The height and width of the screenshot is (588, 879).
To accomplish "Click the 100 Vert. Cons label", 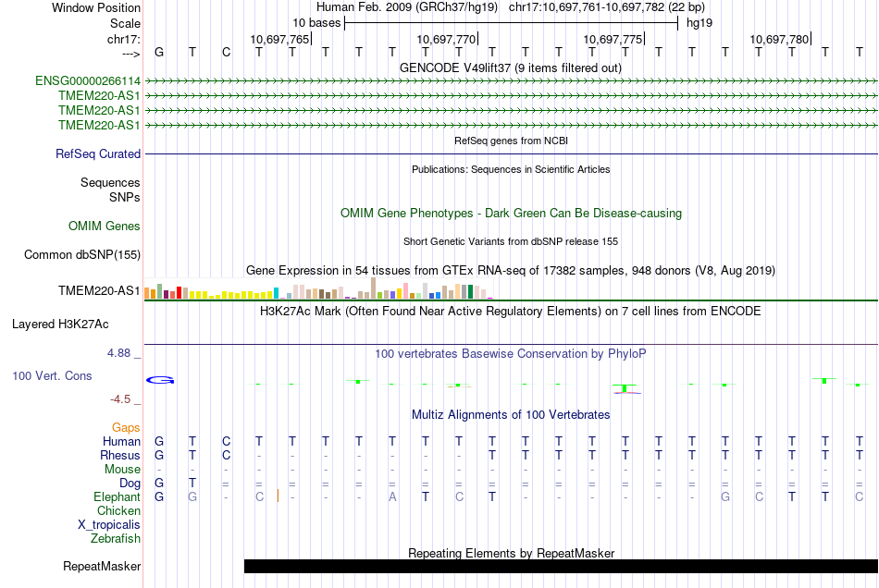I will [52, 376].
